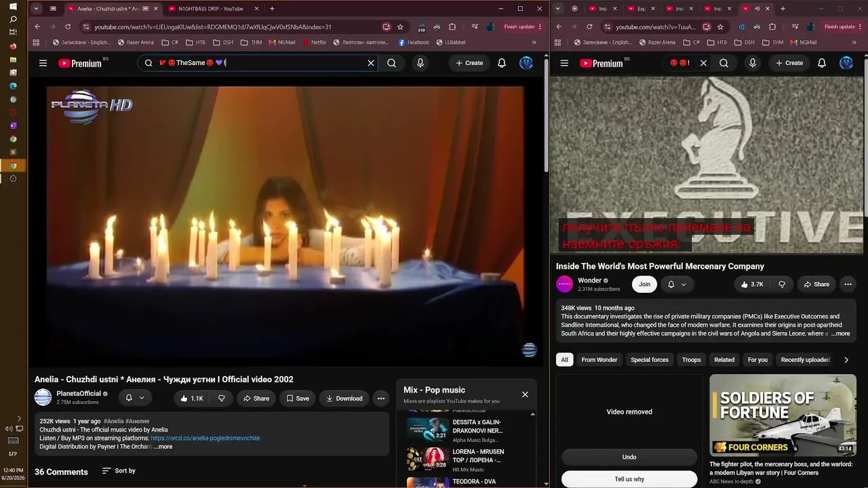
Task: Open more actions menu for Anelia video
Action: 381,399
